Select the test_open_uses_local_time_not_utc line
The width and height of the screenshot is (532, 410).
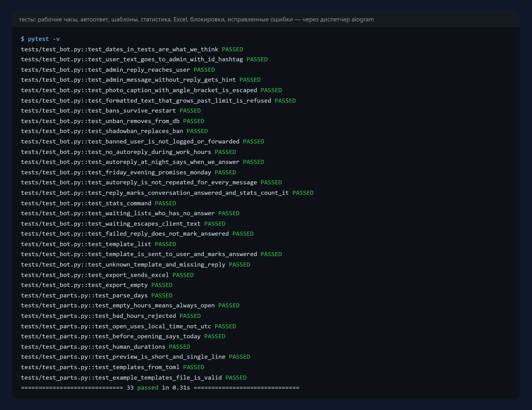click(128, 326)
